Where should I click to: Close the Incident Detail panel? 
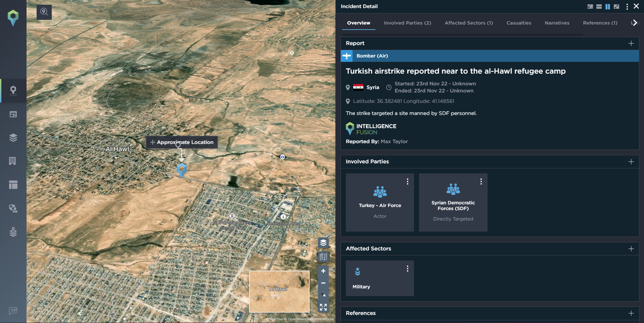(x=636, y=6)
